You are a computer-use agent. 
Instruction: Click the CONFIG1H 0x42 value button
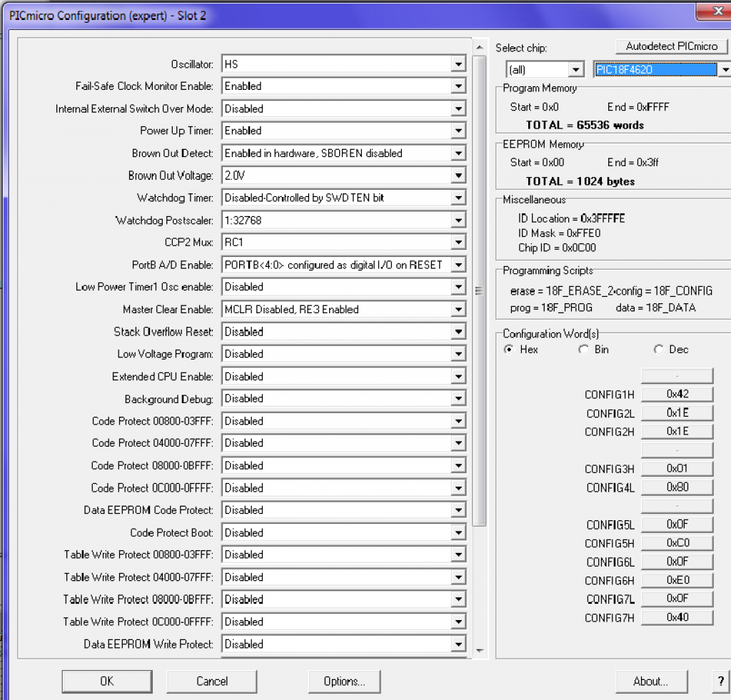click(x=677, y=395)
